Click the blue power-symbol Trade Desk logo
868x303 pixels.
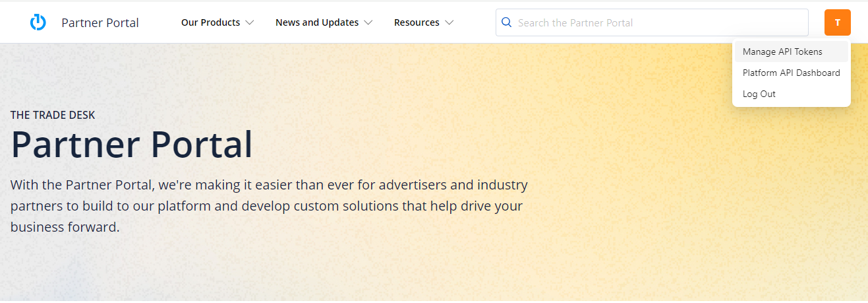click(x=38, y=22)
